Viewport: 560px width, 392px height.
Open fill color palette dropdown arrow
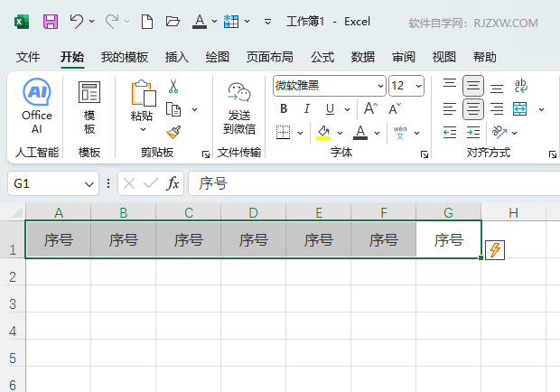(340, 133)
